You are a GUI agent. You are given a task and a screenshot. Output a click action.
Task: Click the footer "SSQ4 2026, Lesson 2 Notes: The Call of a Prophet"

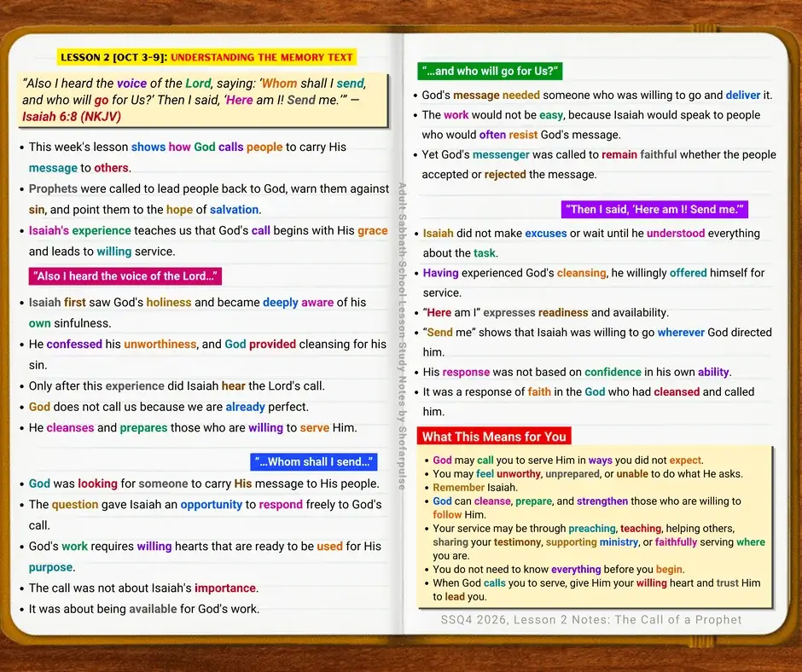pos(591,620)
